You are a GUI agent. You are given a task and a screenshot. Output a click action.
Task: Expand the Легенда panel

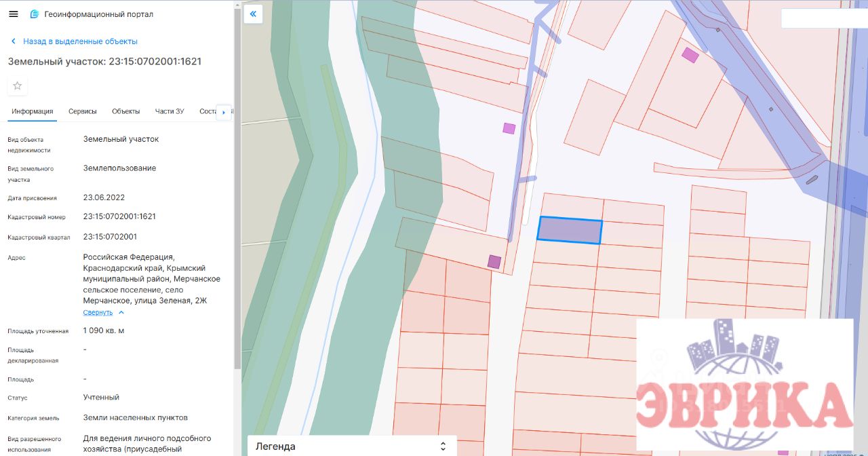pos(352,446)
